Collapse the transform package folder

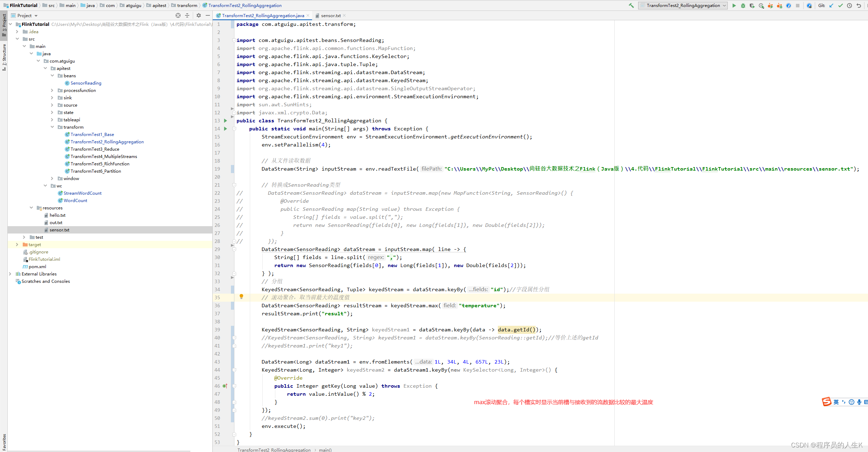[x=52, y=127]
